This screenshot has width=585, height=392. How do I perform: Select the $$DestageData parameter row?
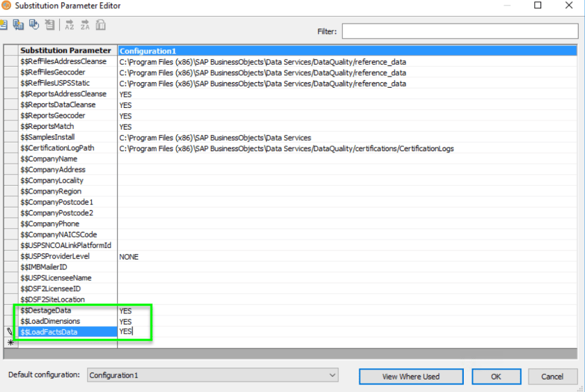(46, 311)
